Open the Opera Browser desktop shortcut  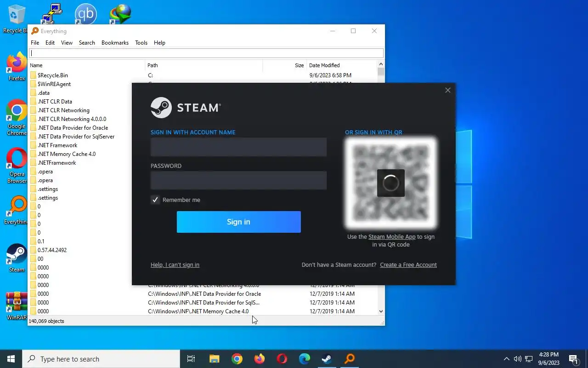tap(17, 166)
